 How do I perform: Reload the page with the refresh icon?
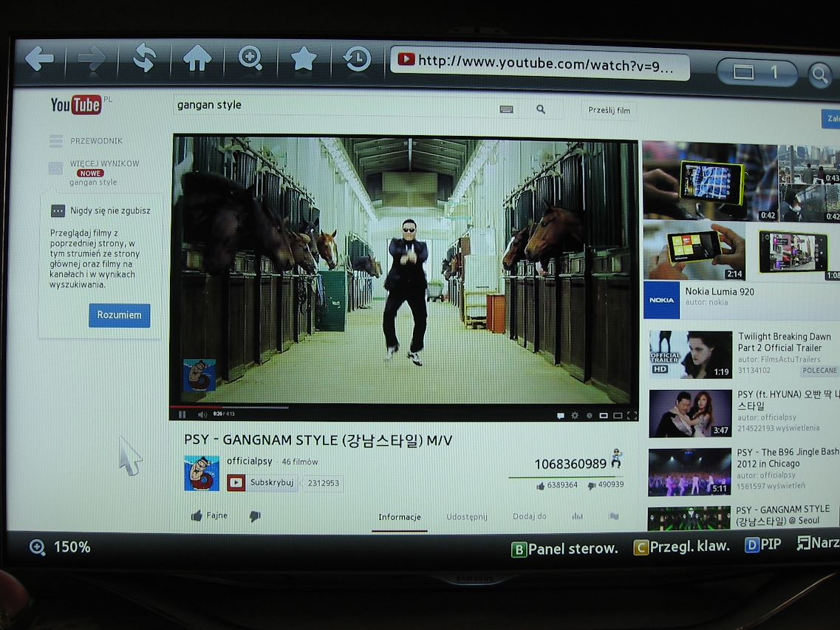(145, 58)
